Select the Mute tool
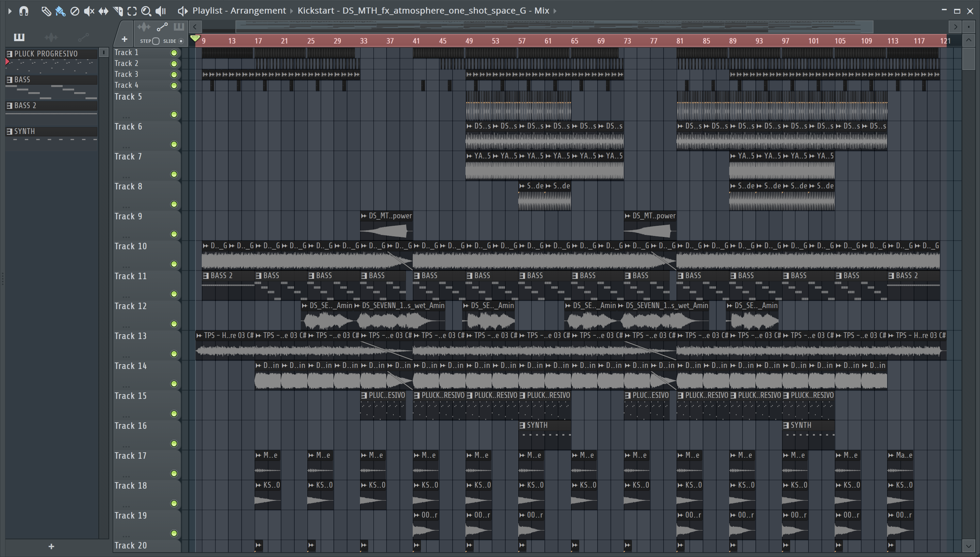This screenshot has height=557, width=980. click(89, 11)
